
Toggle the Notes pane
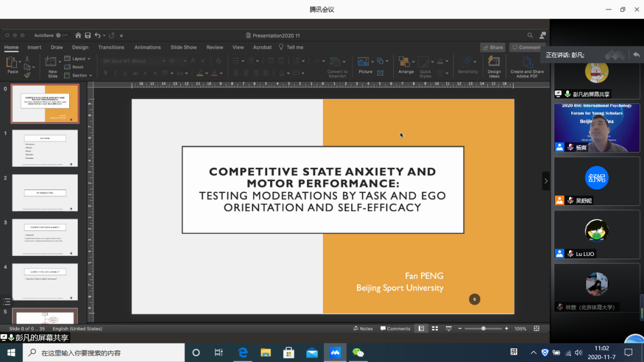click(x=363, y=329)
